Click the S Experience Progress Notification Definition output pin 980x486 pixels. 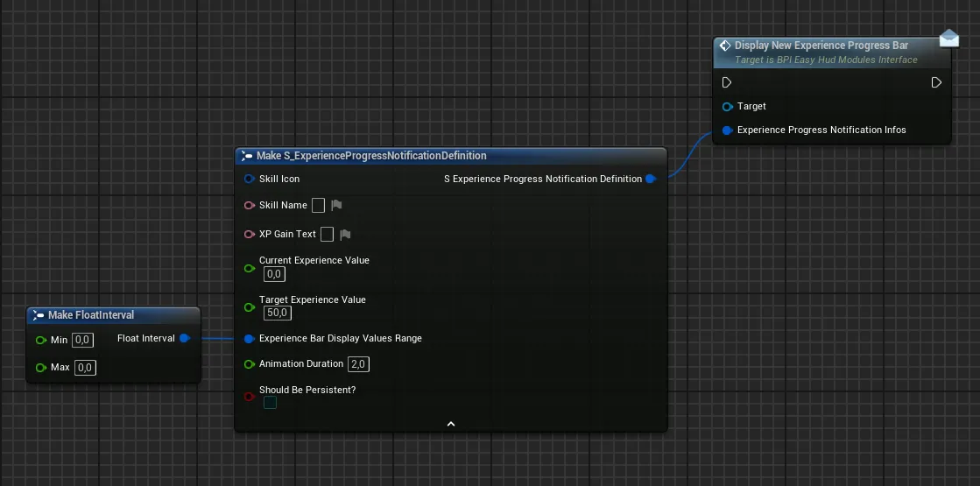coord(651,179)
